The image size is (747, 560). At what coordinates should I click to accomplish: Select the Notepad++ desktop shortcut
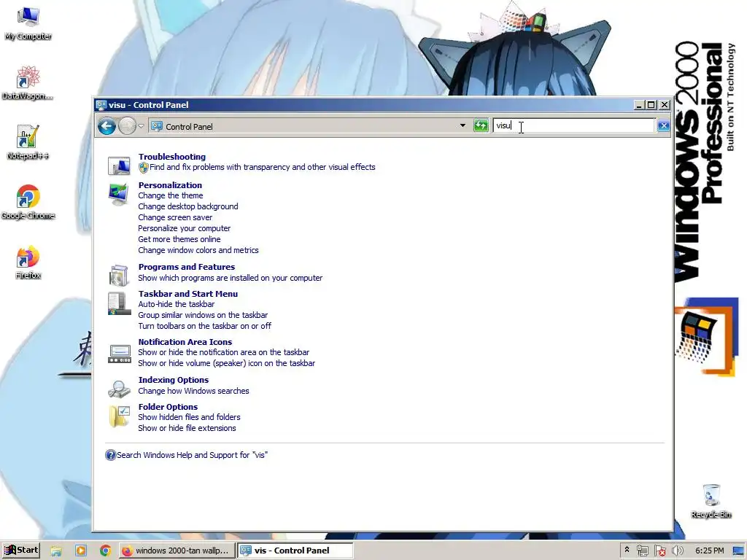28,142
